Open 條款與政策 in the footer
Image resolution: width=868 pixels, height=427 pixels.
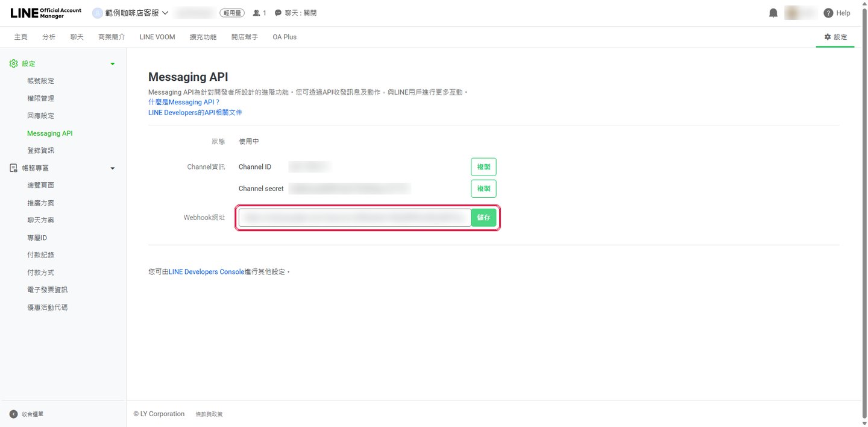(209, 414)
